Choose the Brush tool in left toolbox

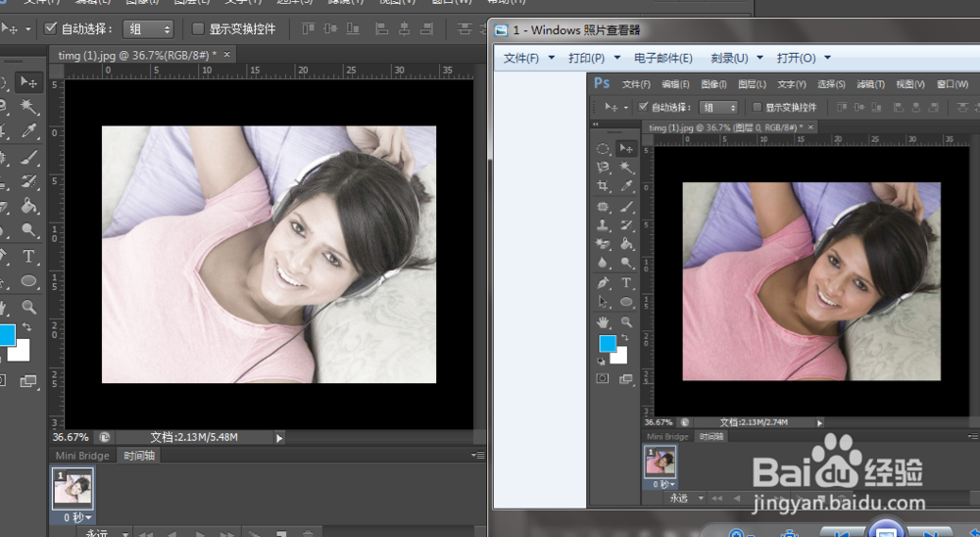pos(29,157)
